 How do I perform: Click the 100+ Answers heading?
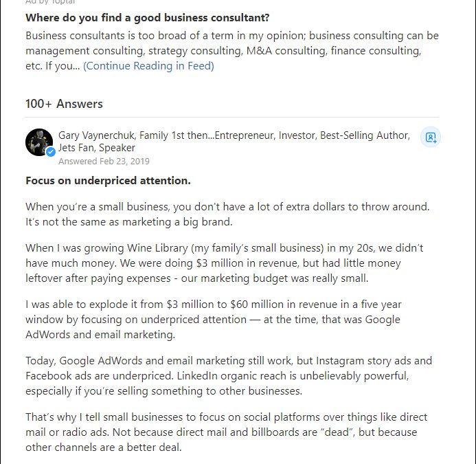(64, 104)
